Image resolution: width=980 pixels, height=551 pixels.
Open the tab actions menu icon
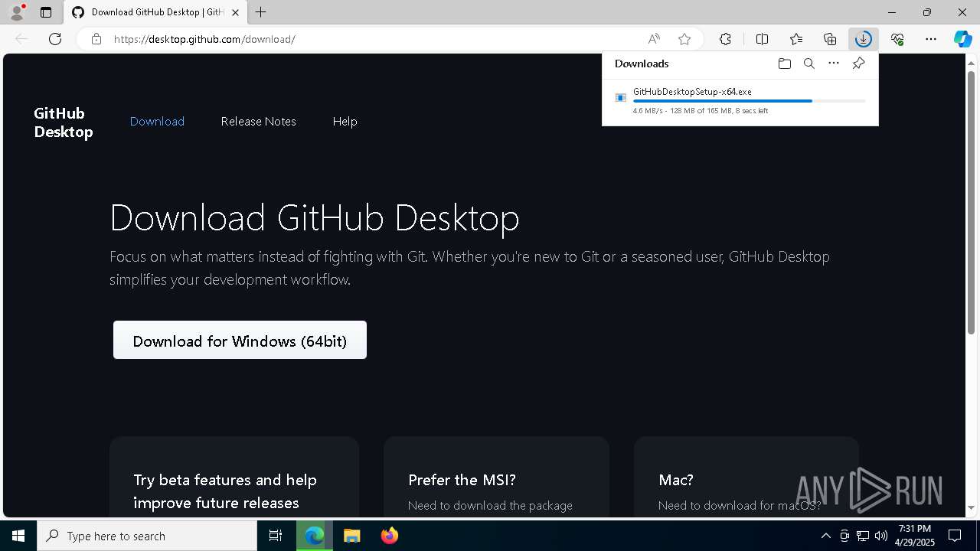46,12
